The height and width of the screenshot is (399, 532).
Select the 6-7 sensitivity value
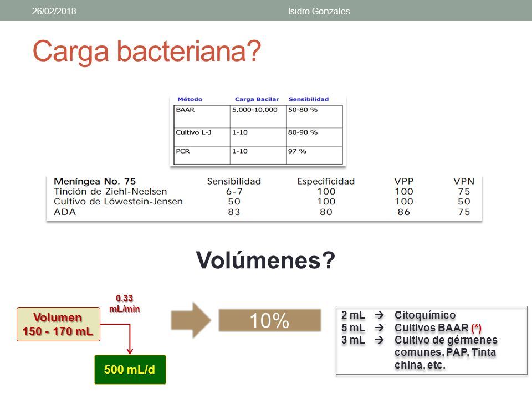coord(234,191)
